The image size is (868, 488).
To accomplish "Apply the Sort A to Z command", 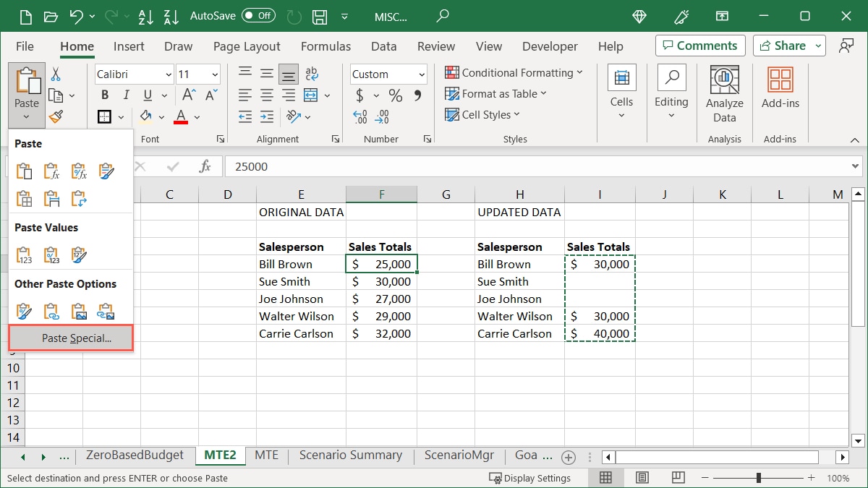I will click(x=145, y=16).
